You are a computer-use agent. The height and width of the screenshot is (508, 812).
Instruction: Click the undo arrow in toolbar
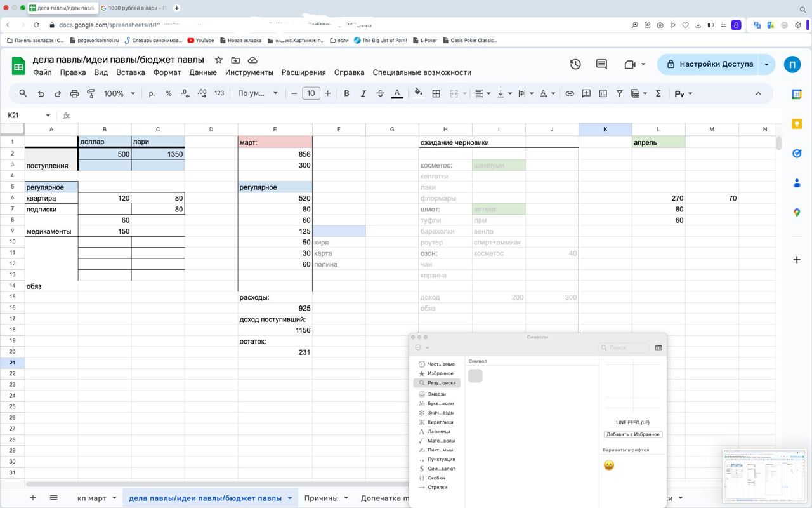tap(41, 93)
